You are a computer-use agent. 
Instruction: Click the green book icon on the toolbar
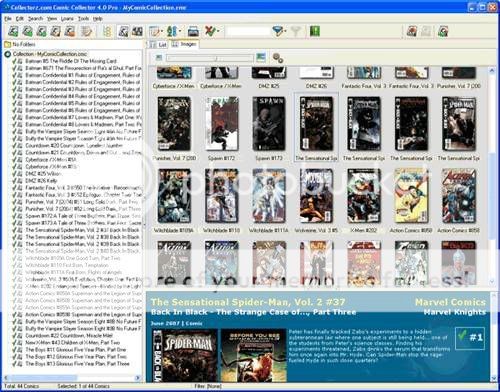pyautogui.click(x=315, y=31)
